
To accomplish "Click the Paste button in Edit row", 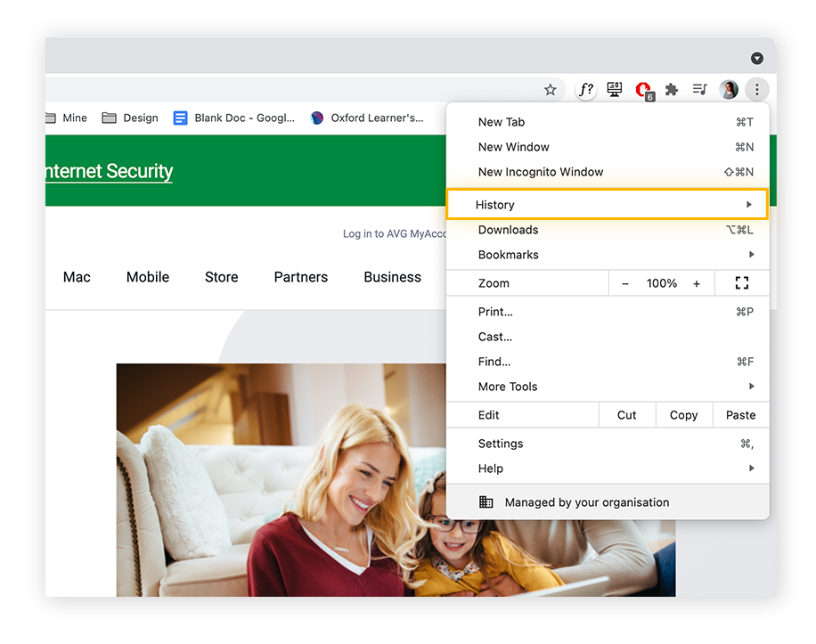I will coord(740,415).
